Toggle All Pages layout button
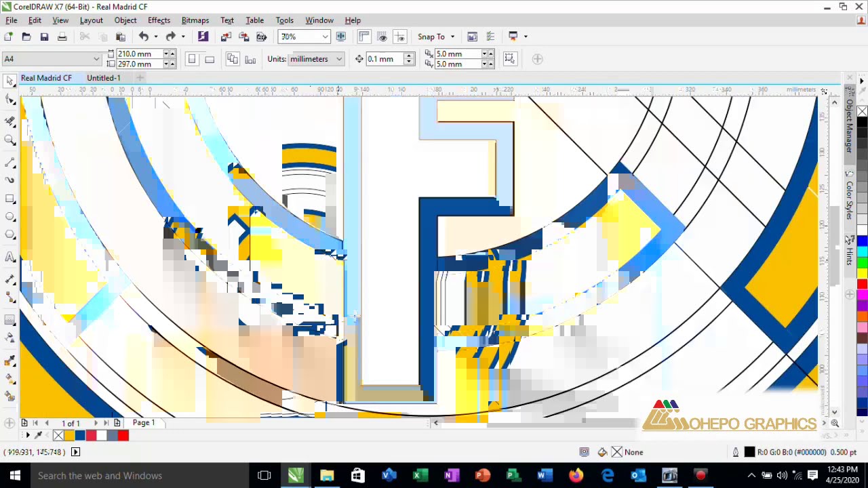Image resolution: width=868 pixels, height=488 pixels. tap(233, 59)
